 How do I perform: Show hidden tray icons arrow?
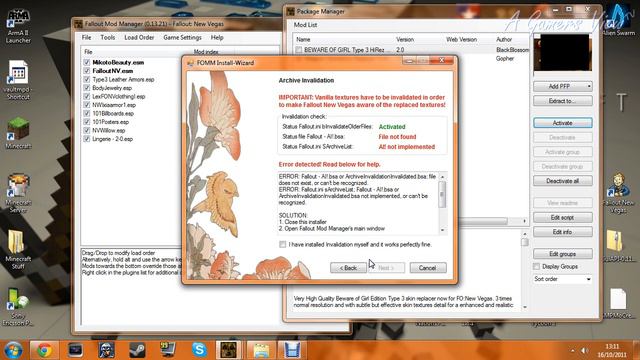coord(572,351)
